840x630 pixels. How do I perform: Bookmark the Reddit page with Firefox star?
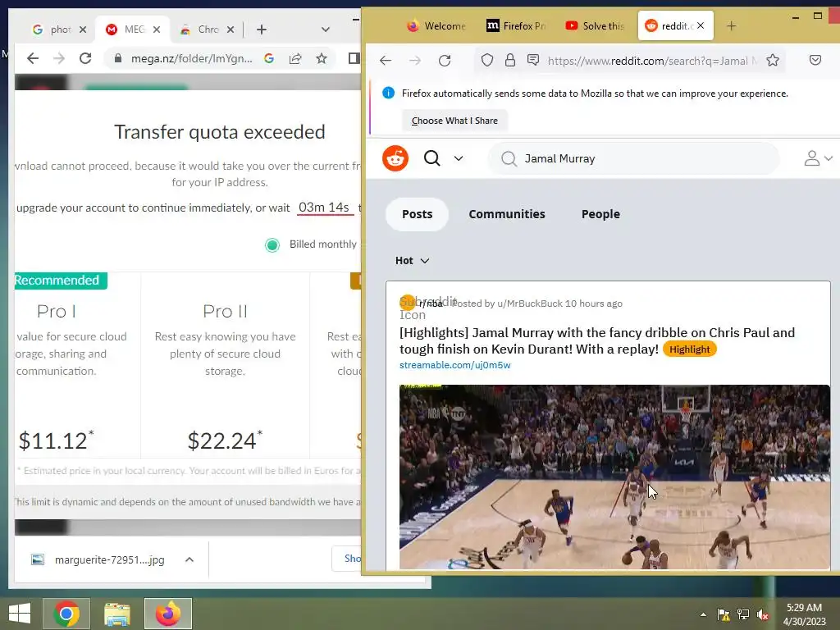[773, 60]
